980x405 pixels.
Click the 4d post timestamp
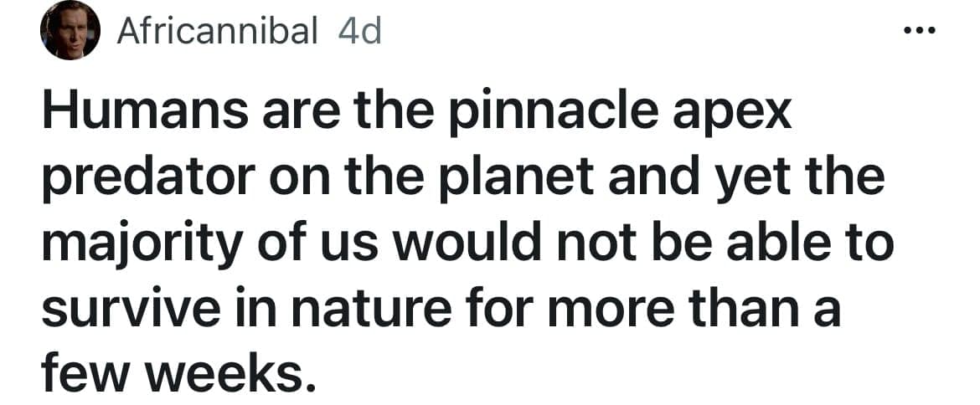pos(358,32)
